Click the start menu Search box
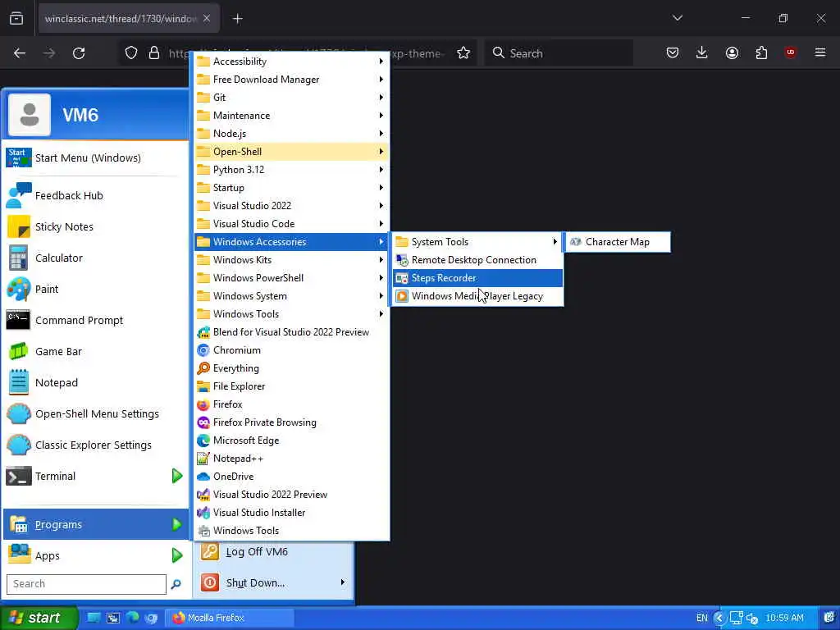Screen dimensions: 840x630 coord(86,584)
